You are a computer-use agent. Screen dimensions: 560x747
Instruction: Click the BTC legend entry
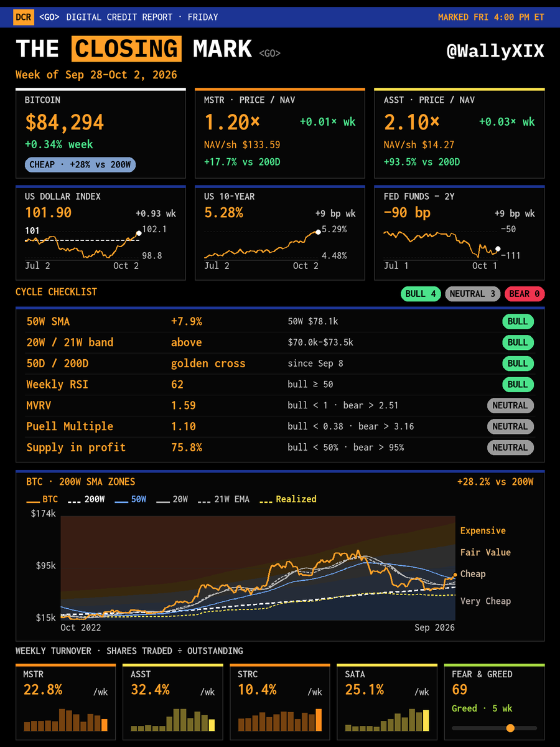[42, 499]
